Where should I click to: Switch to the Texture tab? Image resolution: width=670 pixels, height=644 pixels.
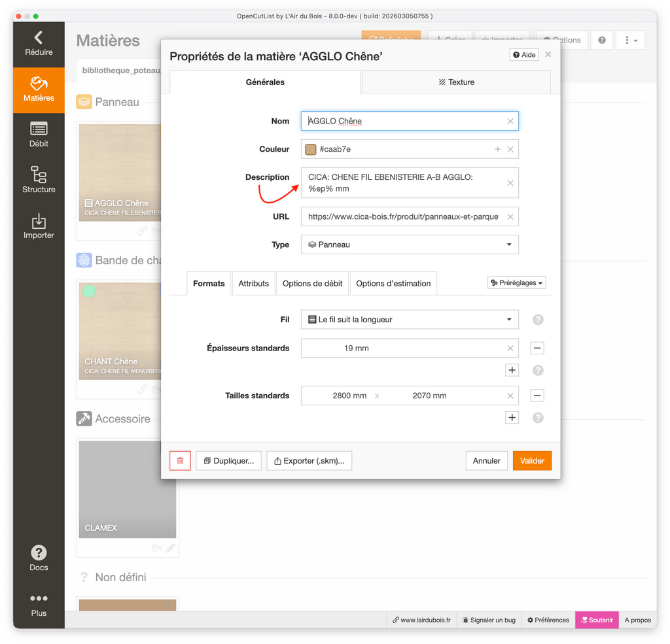coord(456,82)
